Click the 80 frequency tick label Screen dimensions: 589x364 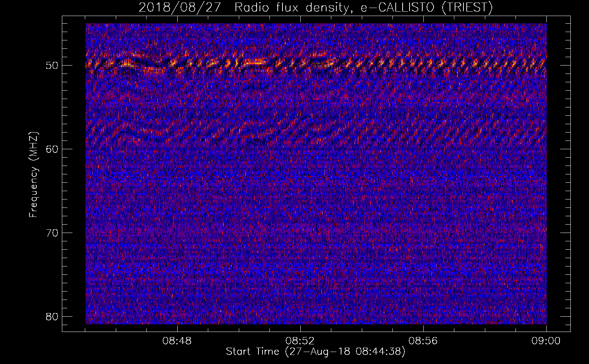(52, 316)
